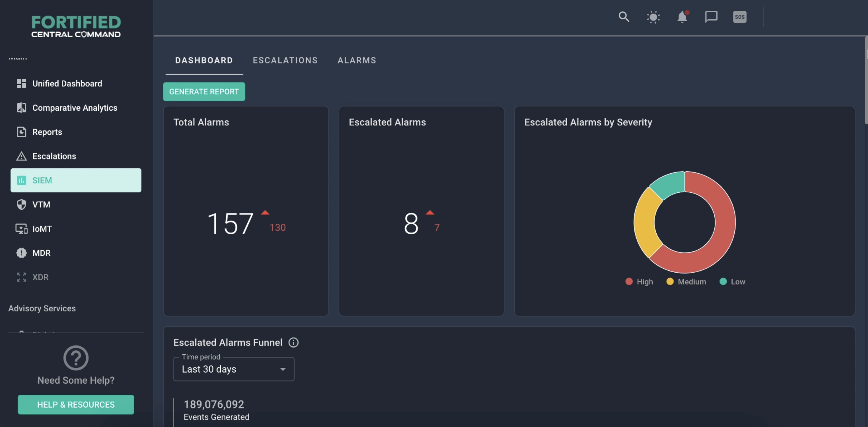Viewport: 868px width, 427px height.
Task: Click the Events Generated label
Action: pos(216,417)
